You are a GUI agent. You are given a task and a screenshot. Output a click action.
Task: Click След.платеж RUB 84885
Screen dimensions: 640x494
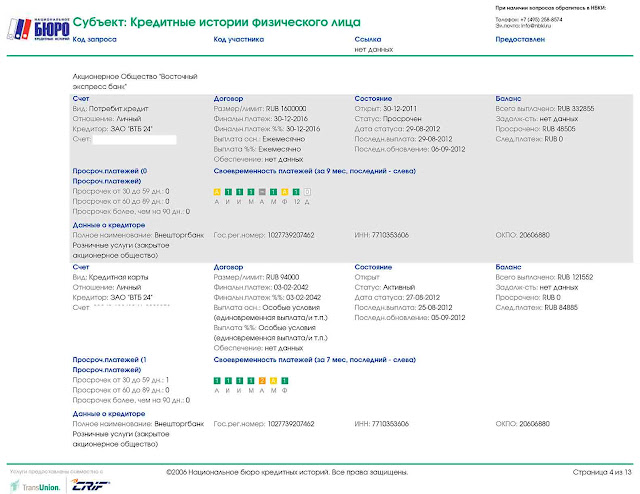[x=536, y=307]
